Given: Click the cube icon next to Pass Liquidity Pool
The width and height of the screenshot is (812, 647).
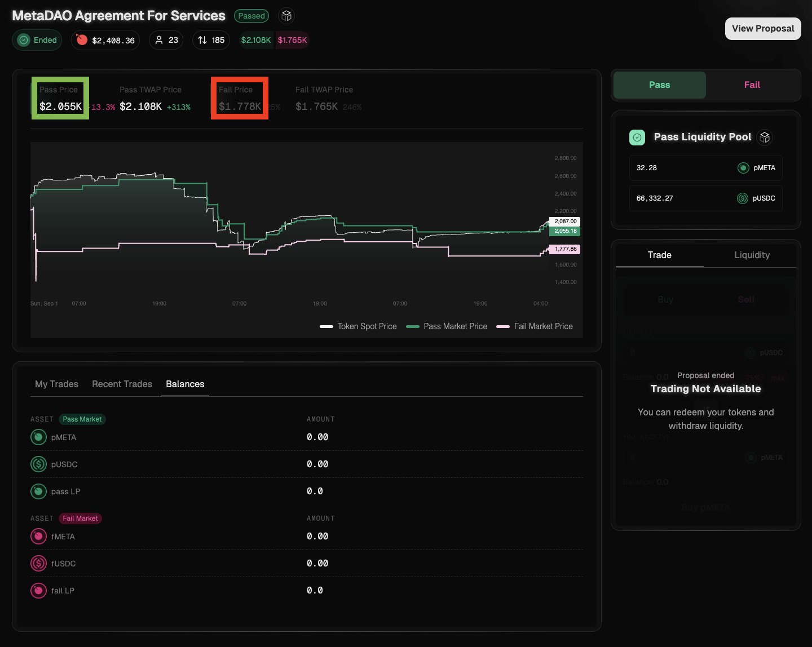Looking at the screenshot, I should click(765, 137).
